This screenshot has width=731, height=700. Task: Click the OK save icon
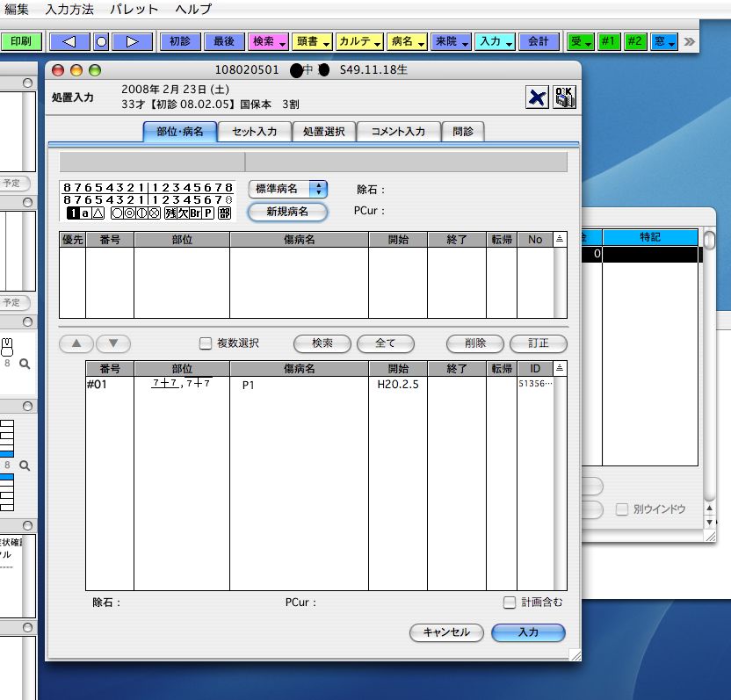pyautogui.click(x=564, y=97)
